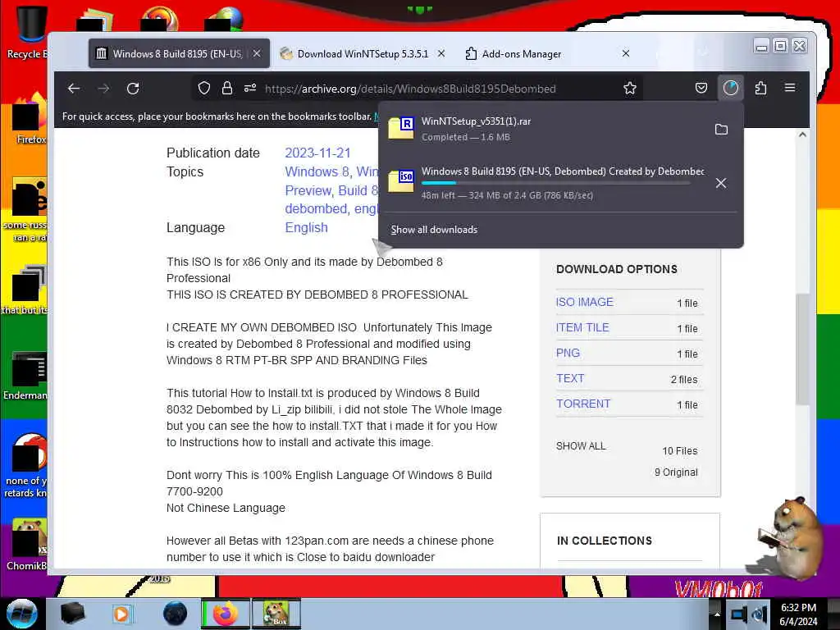Image resolution: width=840 pixels, height=630 pixels.
Task: Click the 9 Original files link
Action: [x=676, y=472]
